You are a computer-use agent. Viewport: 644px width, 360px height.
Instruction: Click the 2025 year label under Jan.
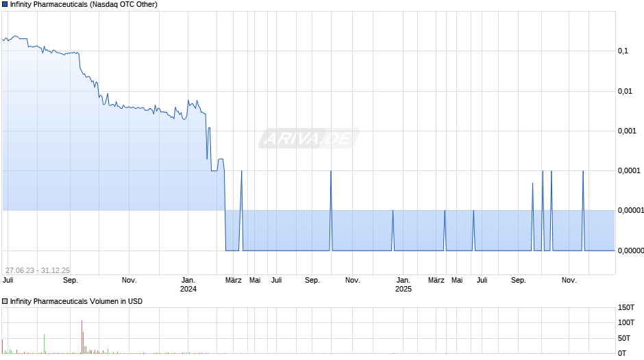tap(404, 289)
